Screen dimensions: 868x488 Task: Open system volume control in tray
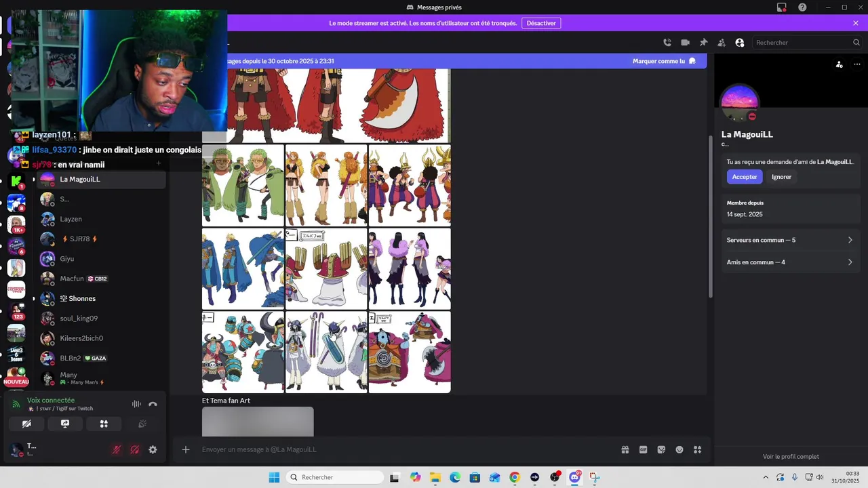(819, 477)
